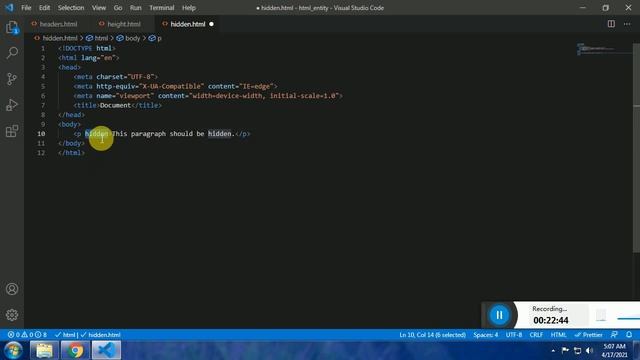Click the closing html tag on line 12
The image size is (640, 360).
click(x=71, y=153)
